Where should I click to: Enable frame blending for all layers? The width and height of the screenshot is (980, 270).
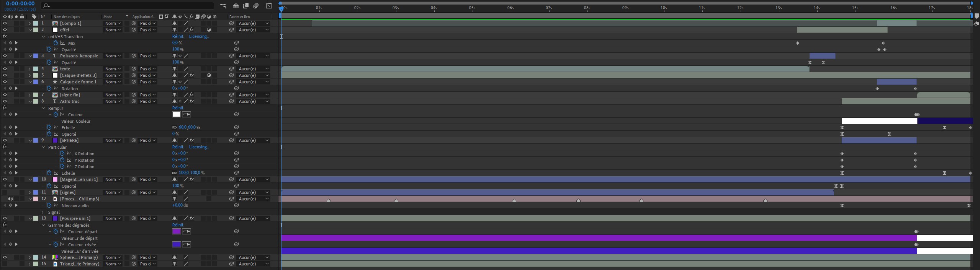pyautogui.click(x=246, y=6)
